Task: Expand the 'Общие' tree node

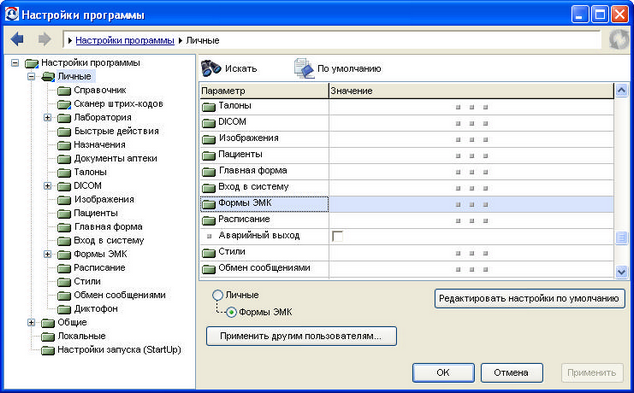Action: tap(31, 322)
